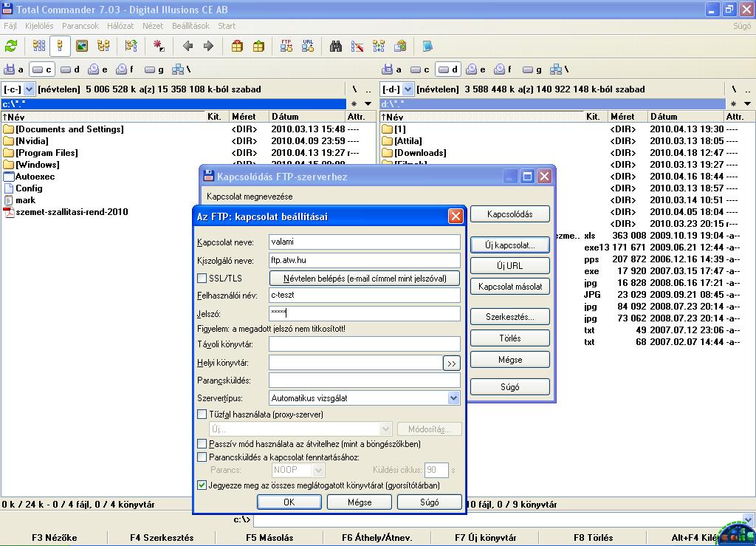Select drive d in the left drive bar
The image size is (756, 546).
(70, 69)
